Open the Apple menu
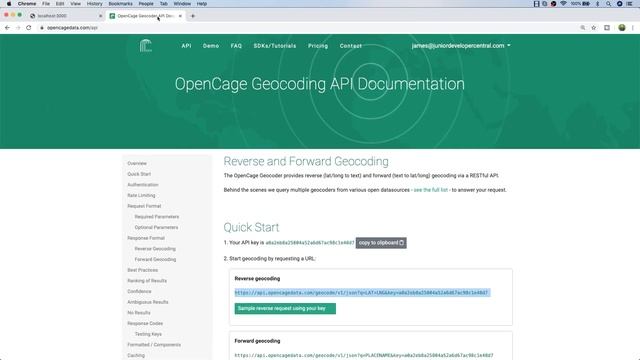Screen dimensions: 640x360 tap(9, 4)
